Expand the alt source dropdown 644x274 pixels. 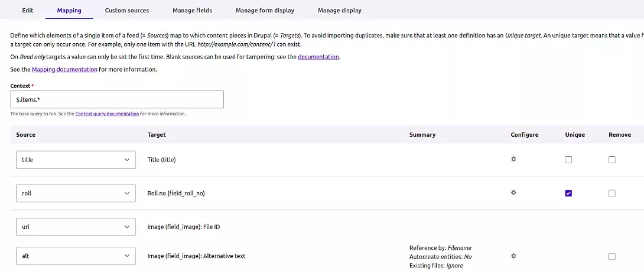(x=76, y=256)
